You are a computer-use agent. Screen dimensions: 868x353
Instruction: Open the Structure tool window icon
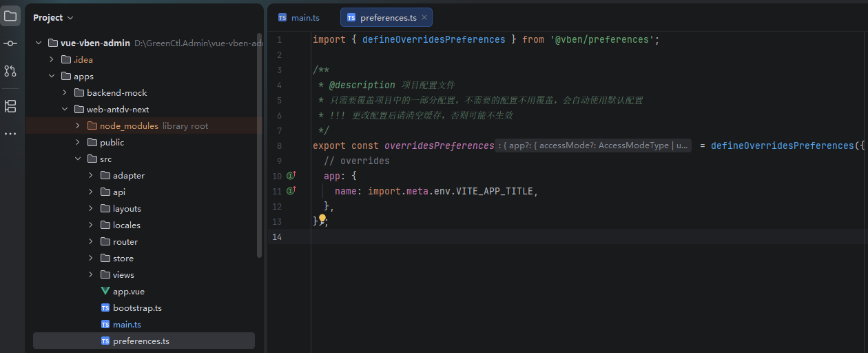[10, 106]
